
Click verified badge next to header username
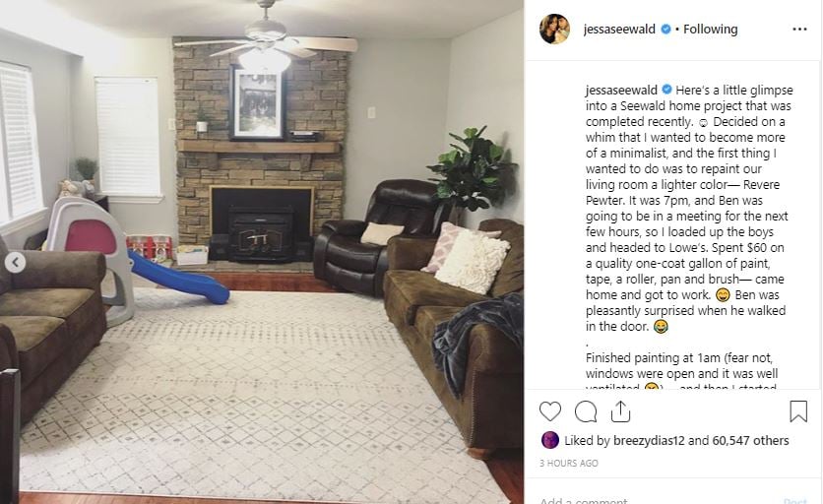click(665, 30)
